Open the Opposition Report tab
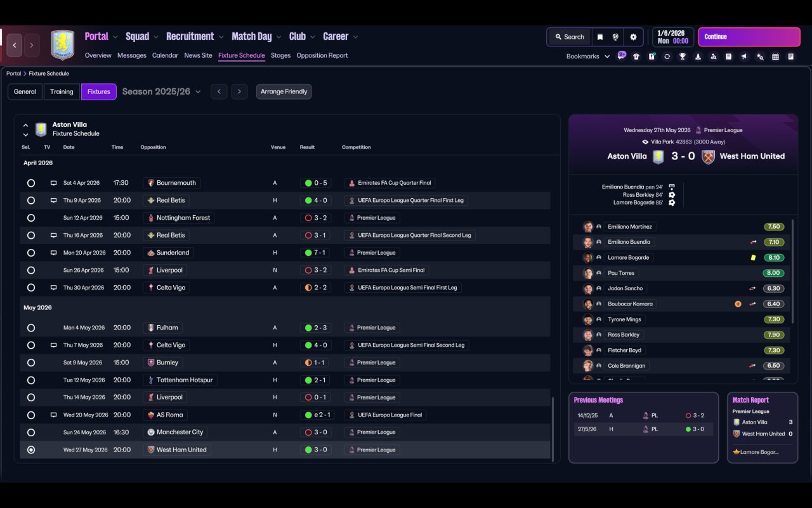This screenshot has height=508, width=812. [x=322, y=55]
